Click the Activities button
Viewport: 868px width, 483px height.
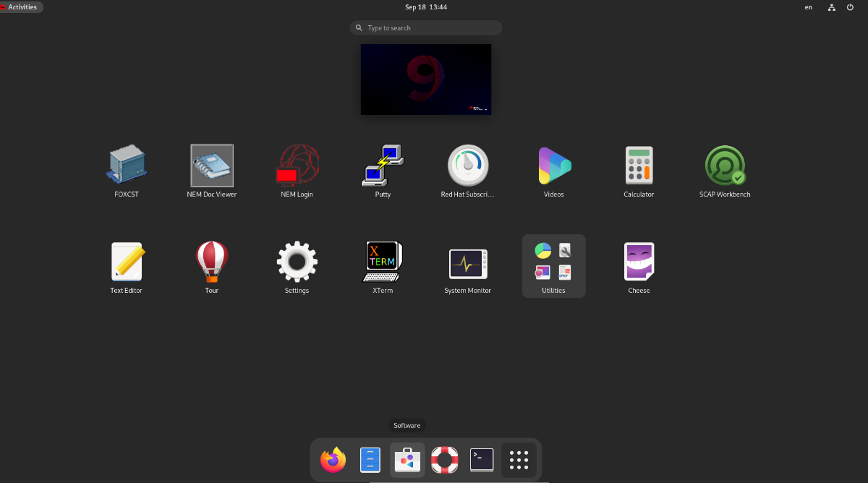(22, 7)
